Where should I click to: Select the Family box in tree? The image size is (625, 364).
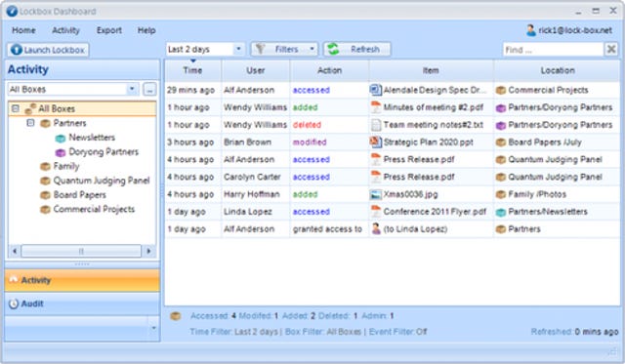66,166
